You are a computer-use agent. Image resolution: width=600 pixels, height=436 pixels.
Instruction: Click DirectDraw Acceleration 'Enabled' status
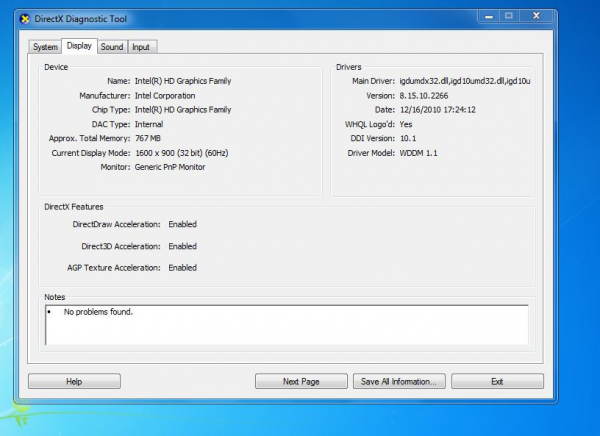(x=183, y=224)
